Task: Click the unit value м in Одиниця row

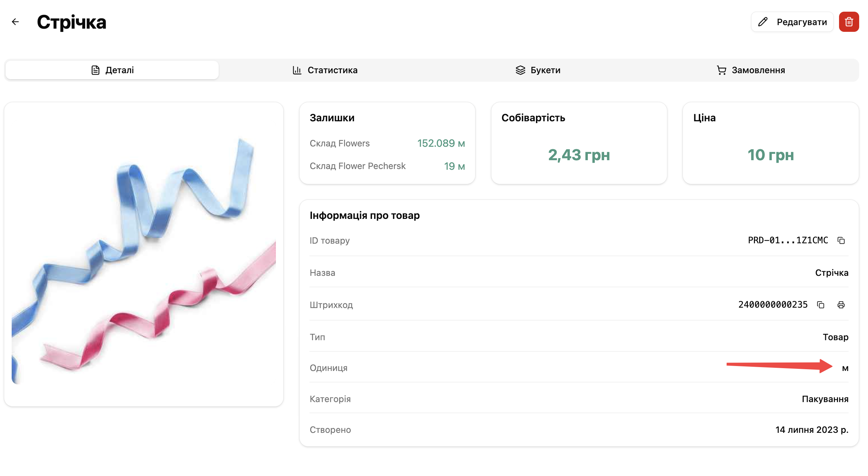Action: (x=845, y=368)
